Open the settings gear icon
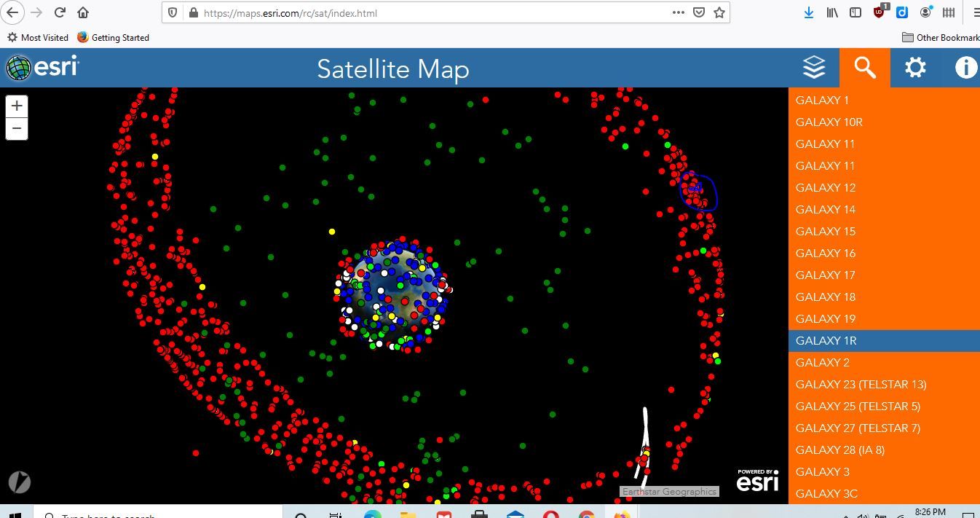The image size is (980, 518). pyautogui.click(x=915, y=68)
